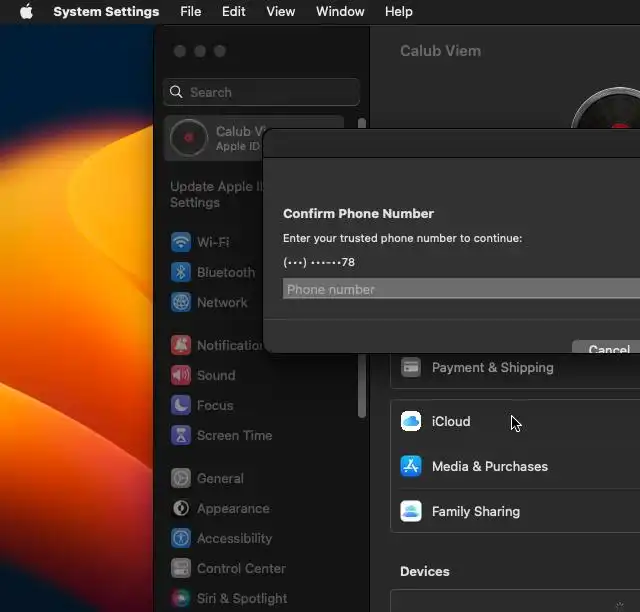Open the View menu
The image size is (640, 612).
pos(280,11)
